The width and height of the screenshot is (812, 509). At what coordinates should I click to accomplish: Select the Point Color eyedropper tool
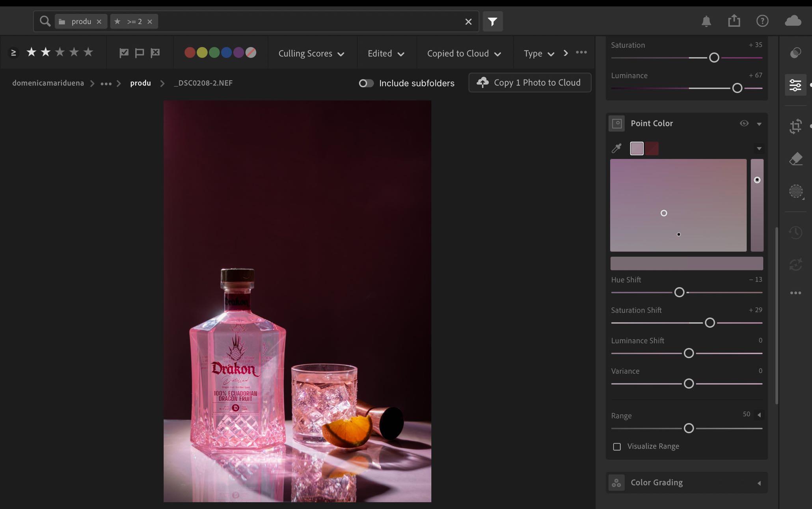pos(616,148)
